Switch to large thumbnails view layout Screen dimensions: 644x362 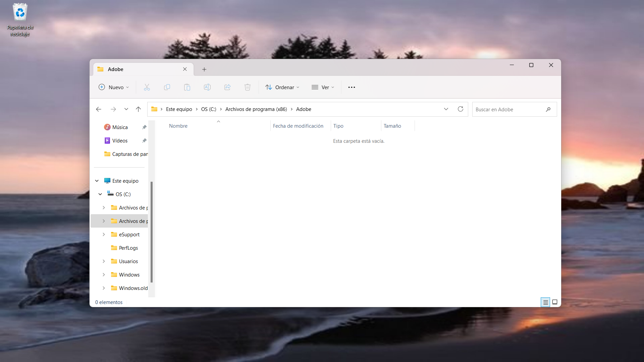click(x=555, y=302)
